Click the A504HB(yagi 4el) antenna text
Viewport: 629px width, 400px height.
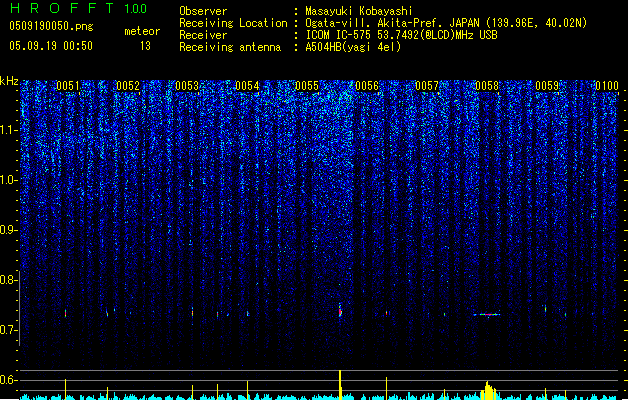click(x=353, y=47)
